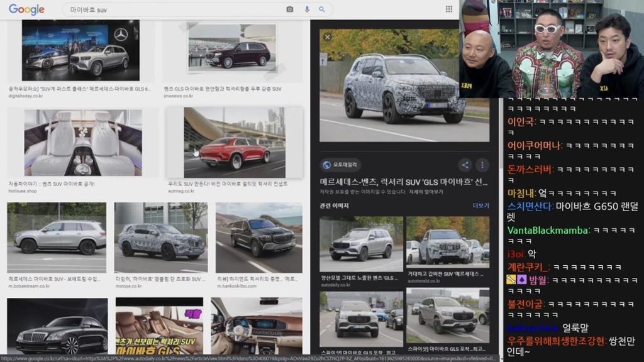Click imonews.co.kr source text
The height and width of the screenshot is (362, 644).
click(178, 96)
